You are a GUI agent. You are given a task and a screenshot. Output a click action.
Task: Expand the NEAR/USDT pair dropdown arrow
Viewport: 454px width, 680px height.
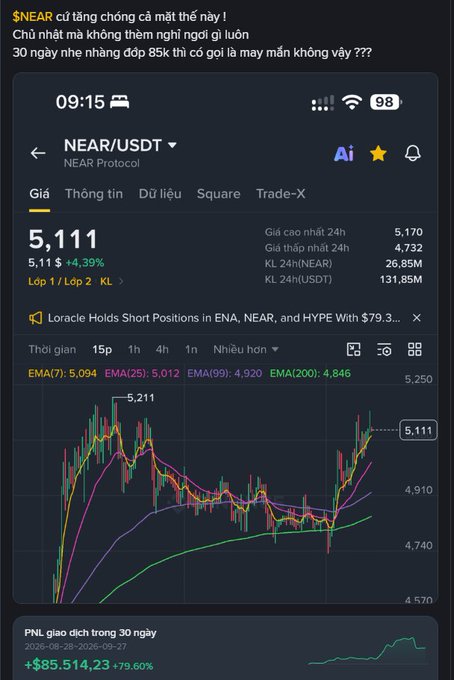(172, 145)
